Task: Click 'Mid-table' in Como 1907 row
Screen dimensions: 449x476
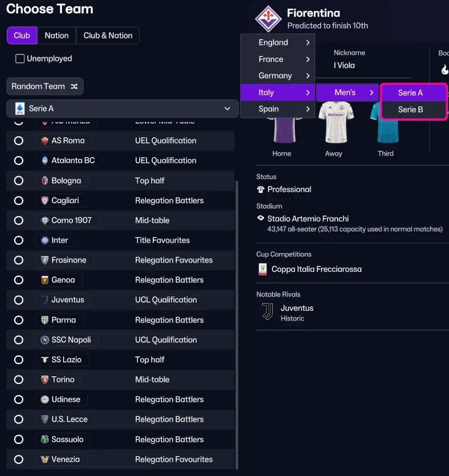Action: coord(152,221)
